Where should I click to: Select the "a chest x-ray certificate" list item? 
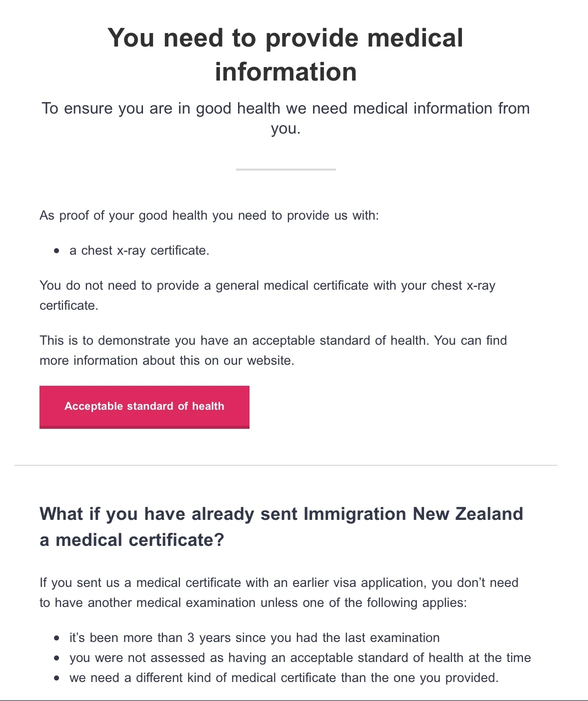[x=139, y=251]
